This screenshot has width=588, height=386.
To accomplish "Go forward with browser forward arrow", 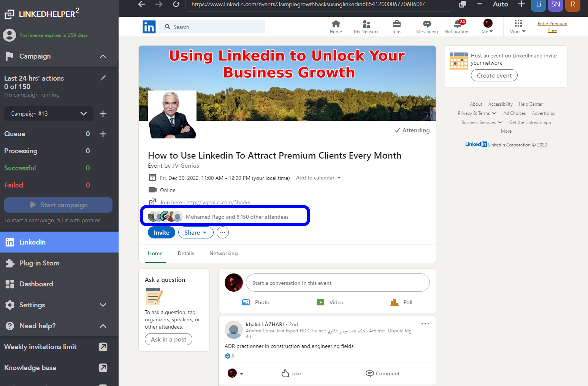I will coord(159,4).
